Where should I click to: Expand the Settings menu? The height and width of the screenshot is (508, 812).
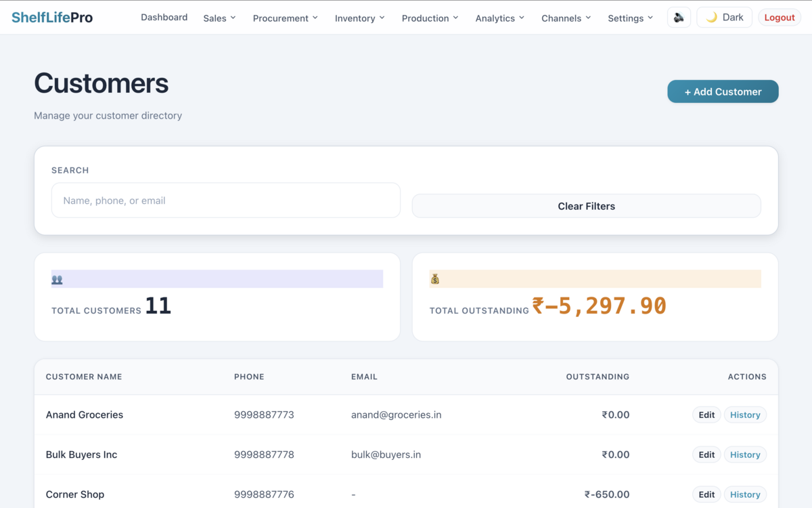[x=630, y=18]
